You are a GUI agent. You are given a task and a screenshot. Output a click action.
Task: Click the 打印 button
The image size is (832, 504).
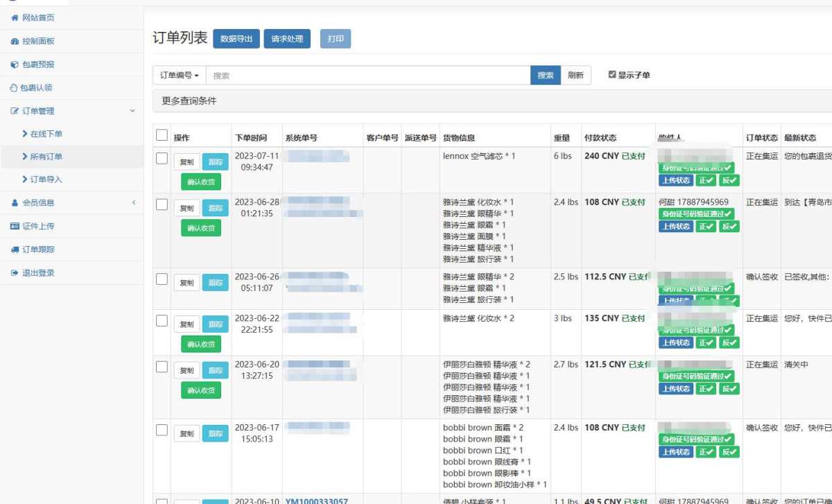point(336,39)
